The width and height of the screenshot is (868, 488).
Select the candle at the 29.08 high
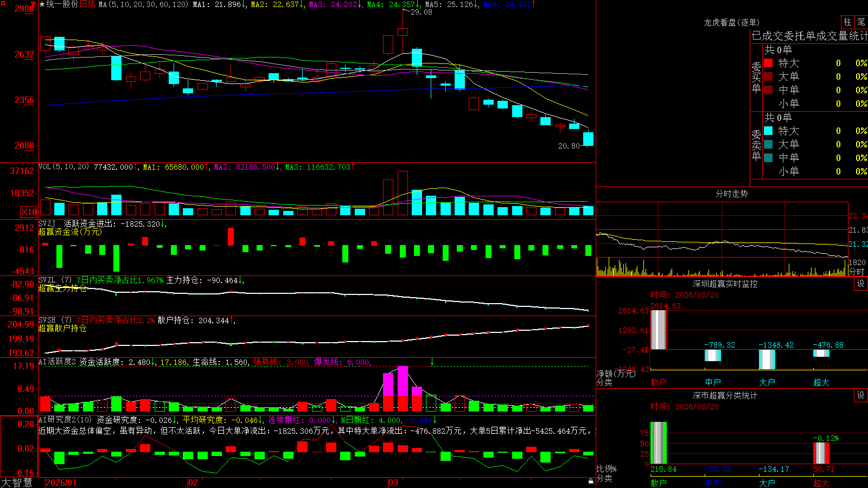[403, 32]
